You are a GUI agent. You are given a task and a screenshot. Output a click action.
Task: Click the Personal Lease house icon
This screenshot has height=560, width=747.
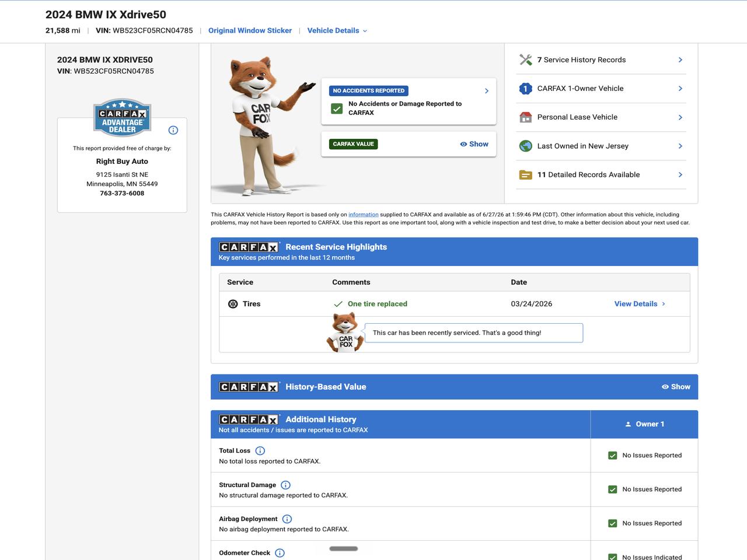tap(525, 117)
